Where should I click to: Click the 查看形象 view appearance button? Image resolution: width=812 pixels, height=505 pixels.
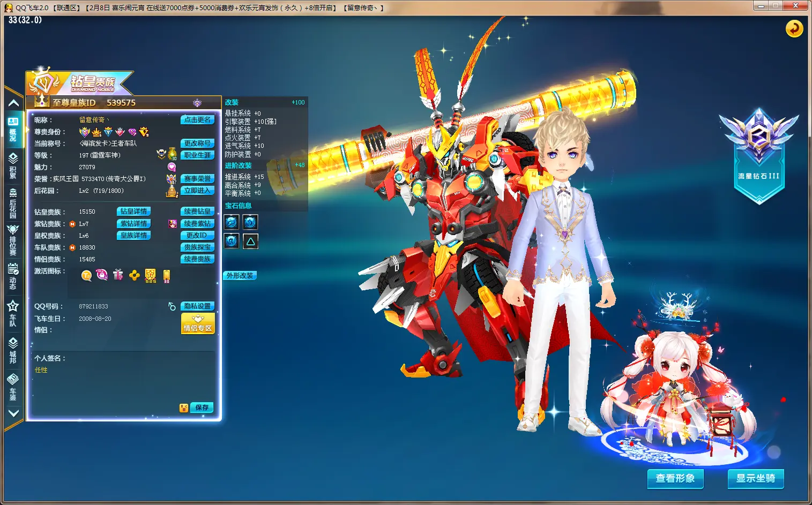(x=675, y=478)
